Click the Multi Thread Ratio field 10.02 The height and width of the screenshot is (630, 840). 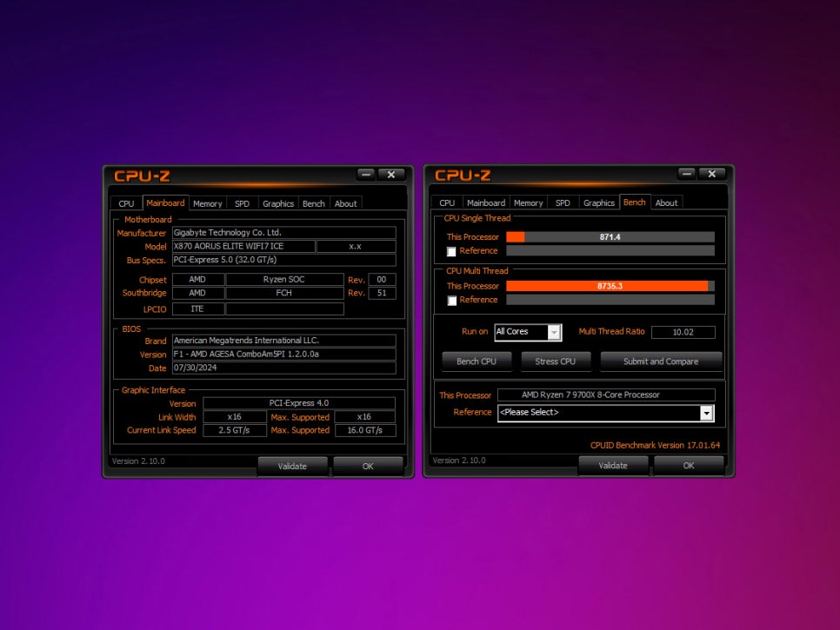pos(683,332)
